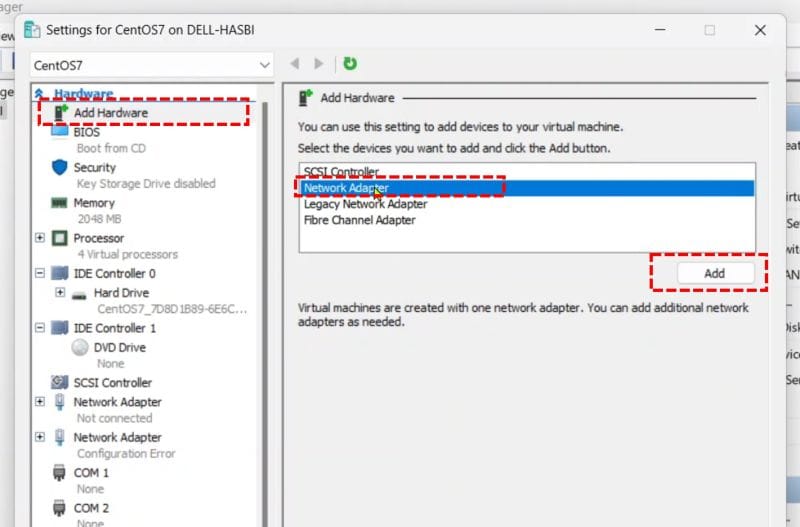Select Network Adapter with Configuration Error
The height and width of the screenshot is (527, 800).
[117, 437]
